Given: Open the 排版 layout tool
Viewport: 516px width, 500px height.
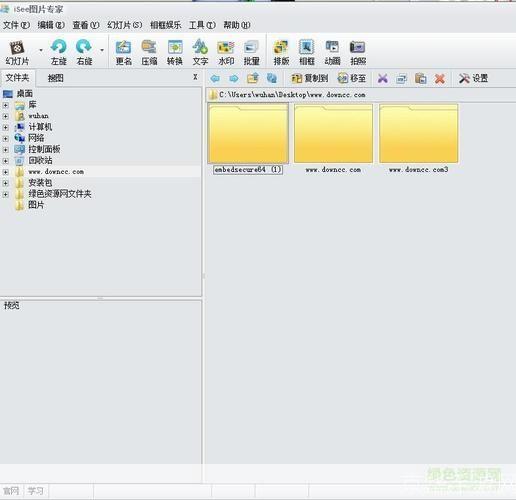Looking at the screenshot, I should [281, 52].
